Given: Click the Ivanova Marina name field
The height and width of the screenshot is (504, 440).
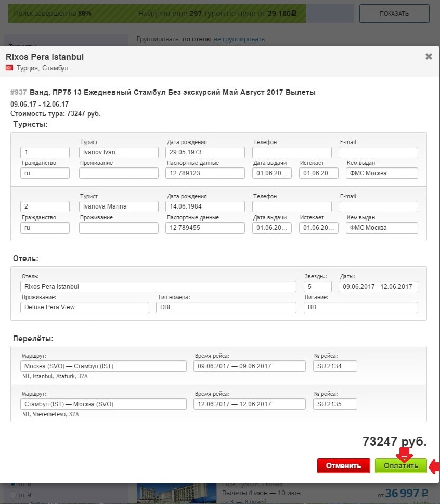Looking at the screenshot, I should point(119,206).
